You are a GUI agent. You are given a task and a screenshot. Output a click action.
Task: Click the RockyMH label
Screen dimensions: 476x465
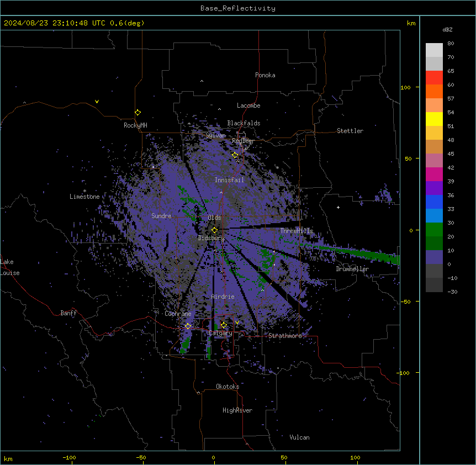[135, 125]
